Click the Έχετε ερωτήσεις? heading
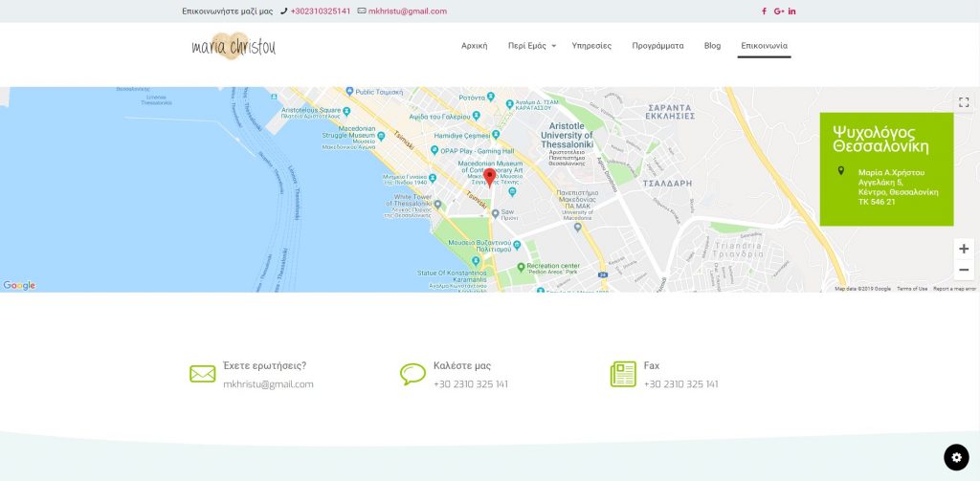The image size is (980, 481). click(265, 366)
